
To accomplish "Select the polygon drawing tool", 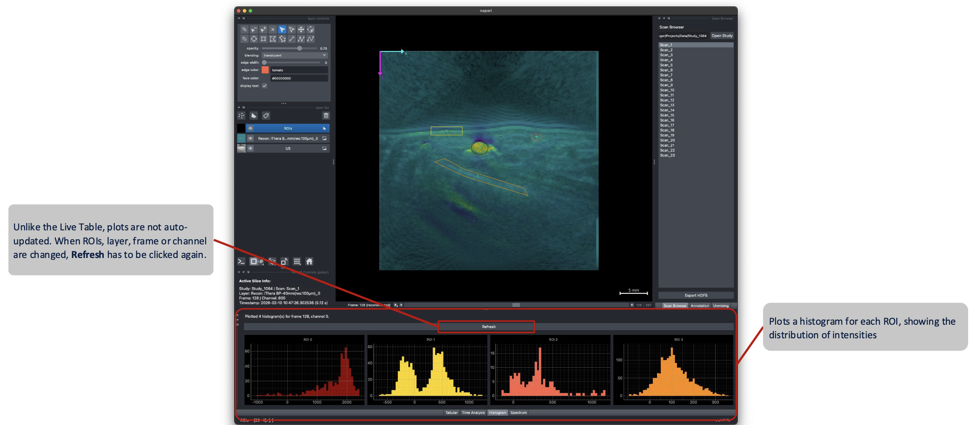I will tap(273, 39).
